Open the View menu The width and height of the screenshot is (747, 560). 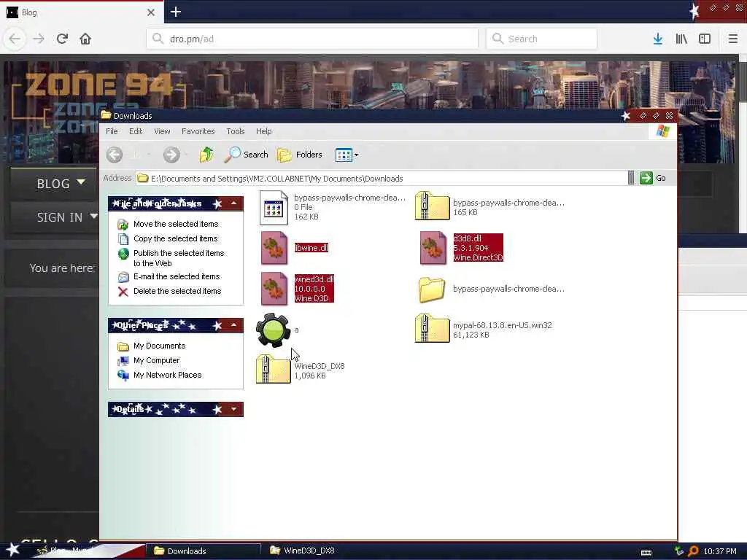tap(162, 131)
